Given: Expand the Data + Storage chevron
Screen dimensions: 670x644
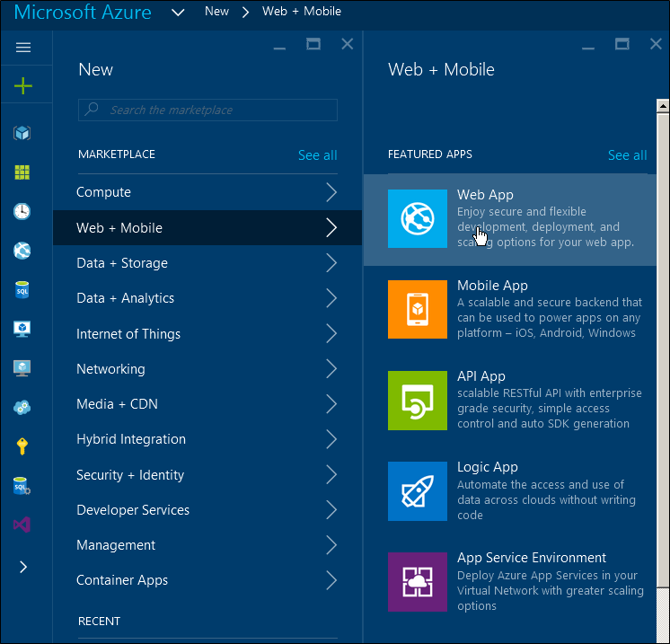Looking at the screenshot, I should (331, 263).
